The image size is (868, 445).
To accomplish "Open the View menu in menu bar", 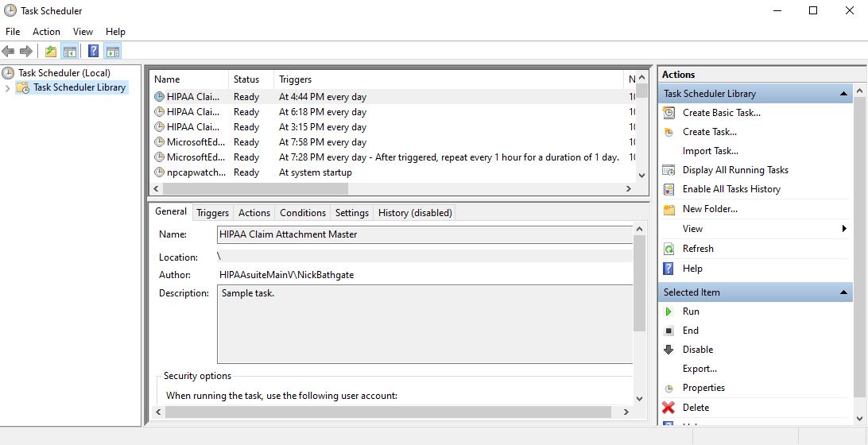I will (x=83, y=32).
